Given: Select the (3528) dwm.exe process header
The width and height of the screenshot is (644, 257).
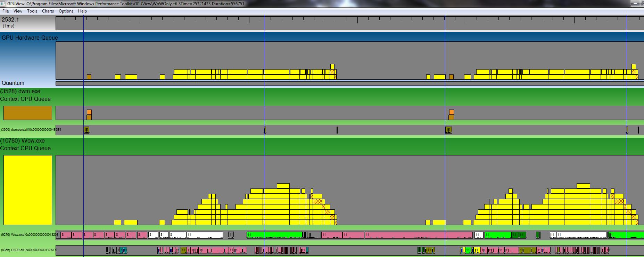Looking at the screenshot, I should 20,91.
